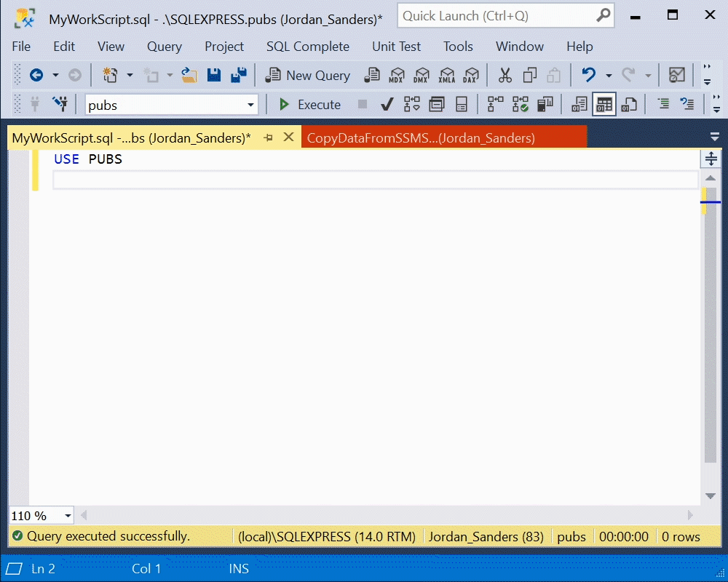Click the Database Engine Query icon
The width and height of the screenshot is (728, 582).
(371, 75)
